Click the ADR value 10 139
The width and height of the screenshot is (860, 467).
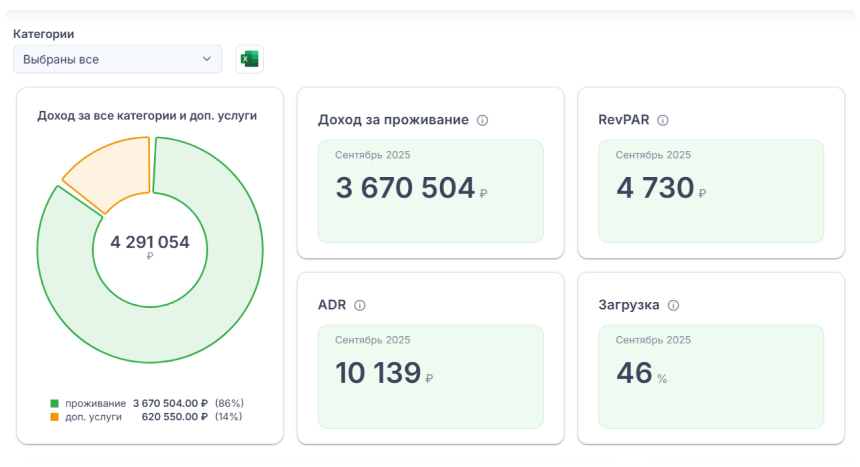378,373
